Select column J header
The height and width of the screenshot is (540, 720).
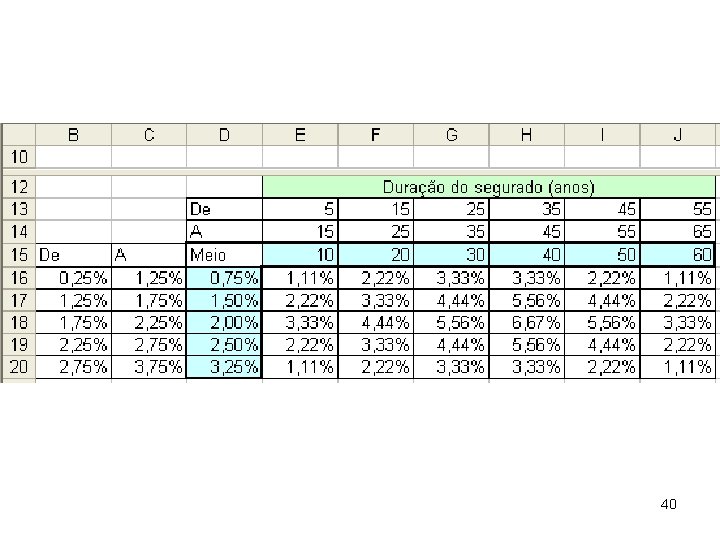679,135
